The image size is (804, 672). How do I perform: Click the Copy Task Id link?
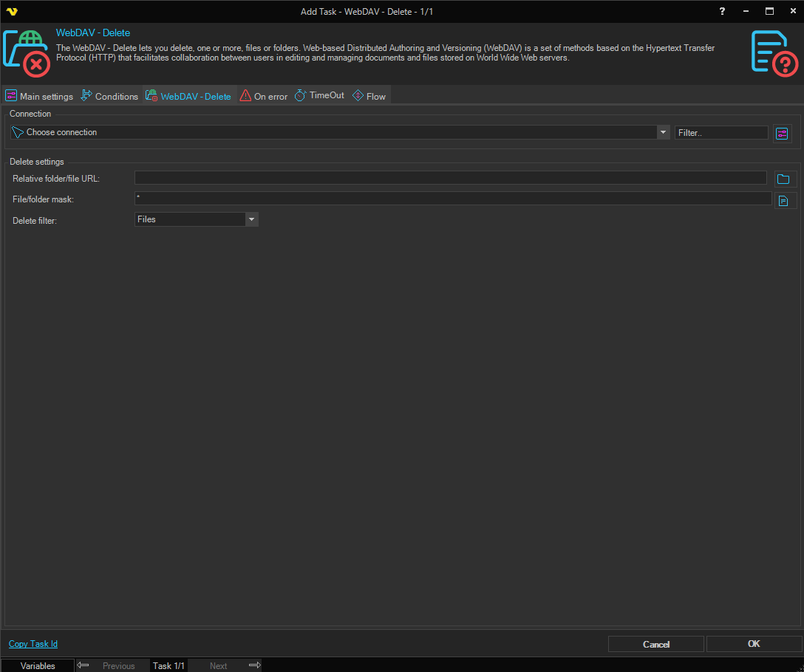[x=33, y=644]
